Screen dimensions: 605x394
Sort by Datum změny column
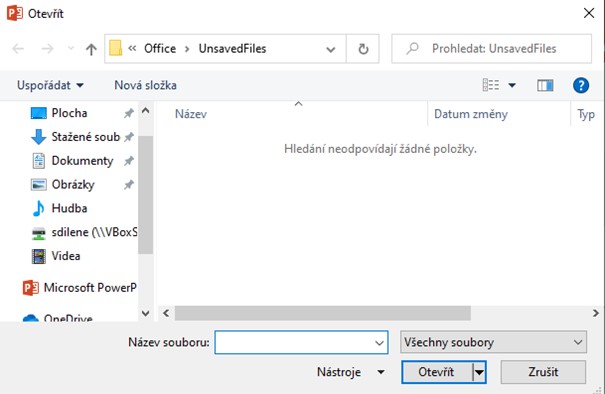[x=471, y=114]
